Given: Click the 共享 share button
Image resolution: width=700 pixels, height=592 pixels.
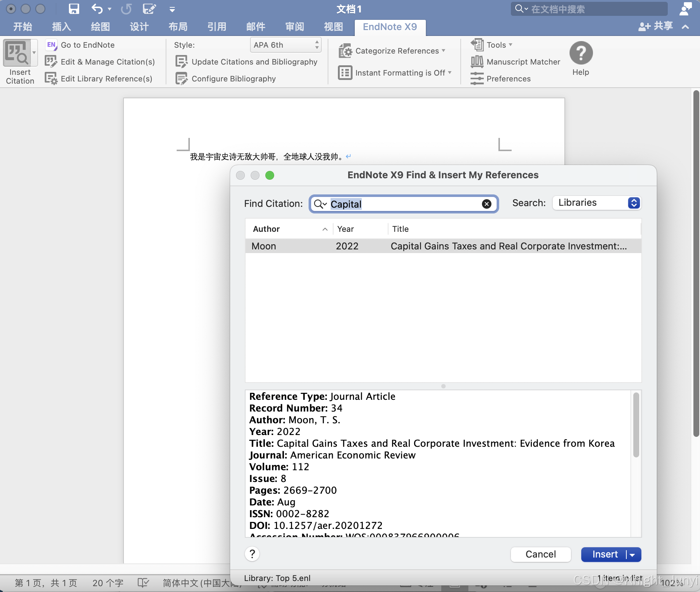Looking at the screenshot, I should click(x=656, y=26).
